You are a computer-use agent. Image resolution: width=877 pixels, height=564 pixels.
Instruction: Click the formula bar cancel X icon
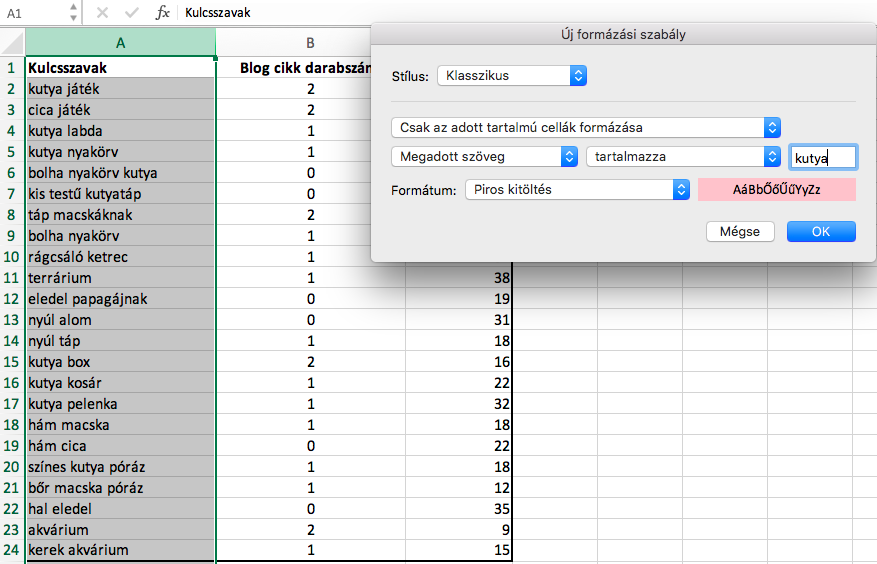pos(102,12)
